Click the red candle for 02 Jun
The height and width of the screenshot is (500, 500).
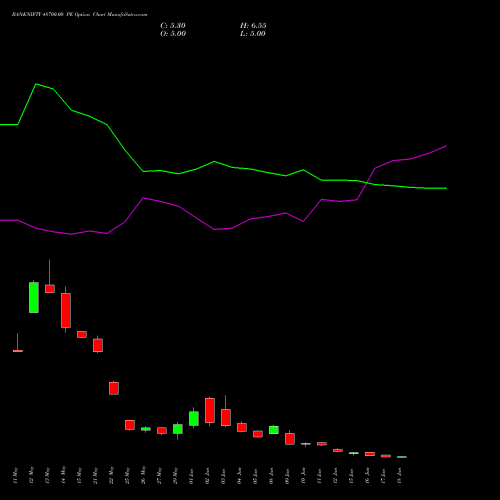(x=210, y=410)
